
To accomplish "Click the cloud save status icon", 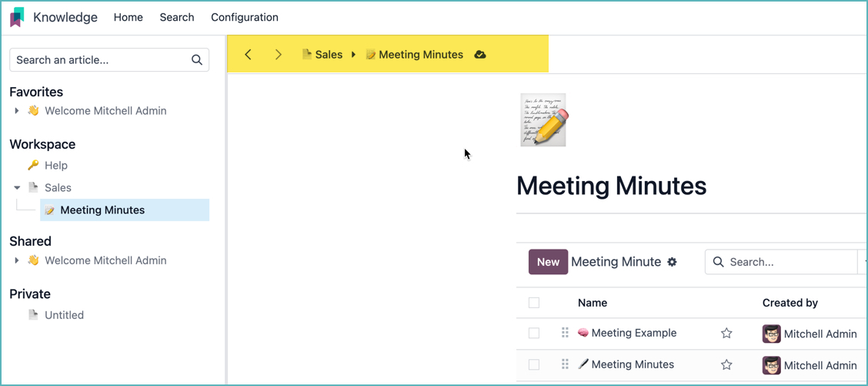I will coord(480,55).
